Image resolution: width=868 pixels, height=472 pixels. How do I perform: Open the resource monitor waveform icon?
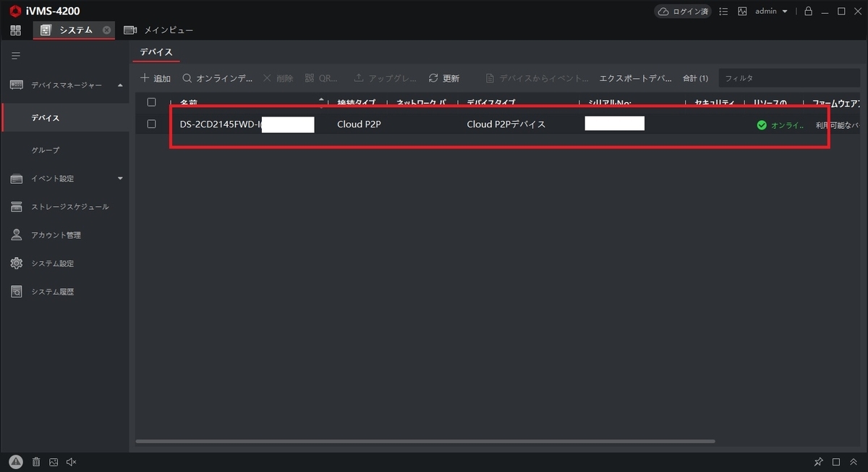point(742,12)
